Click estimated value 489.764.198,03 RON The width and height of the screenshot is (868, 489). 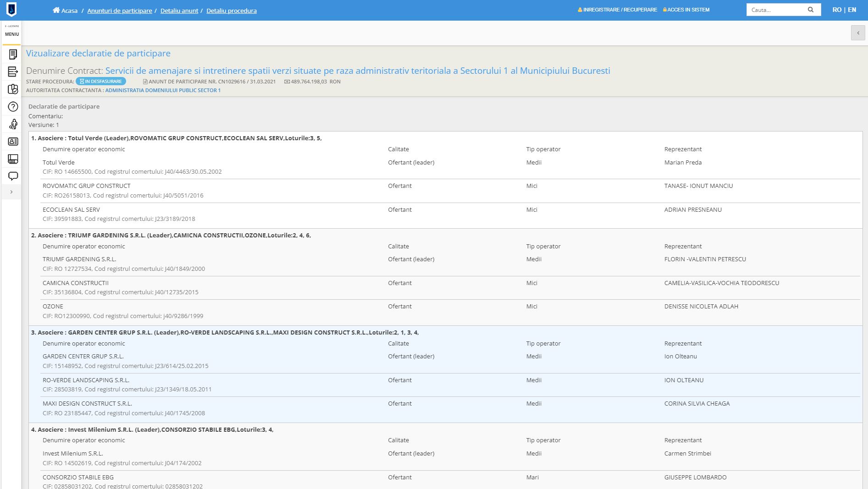pos(312,82)
